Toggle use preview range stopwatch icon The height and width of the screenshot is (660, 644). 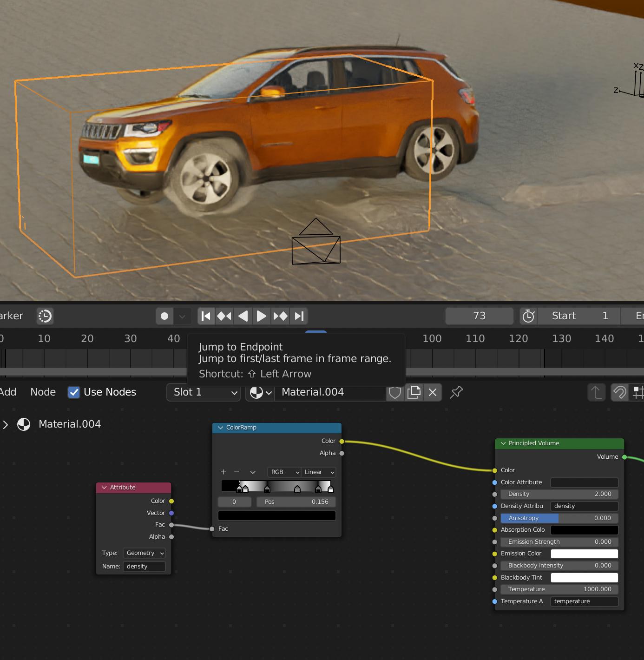click(x=528, y=316)
